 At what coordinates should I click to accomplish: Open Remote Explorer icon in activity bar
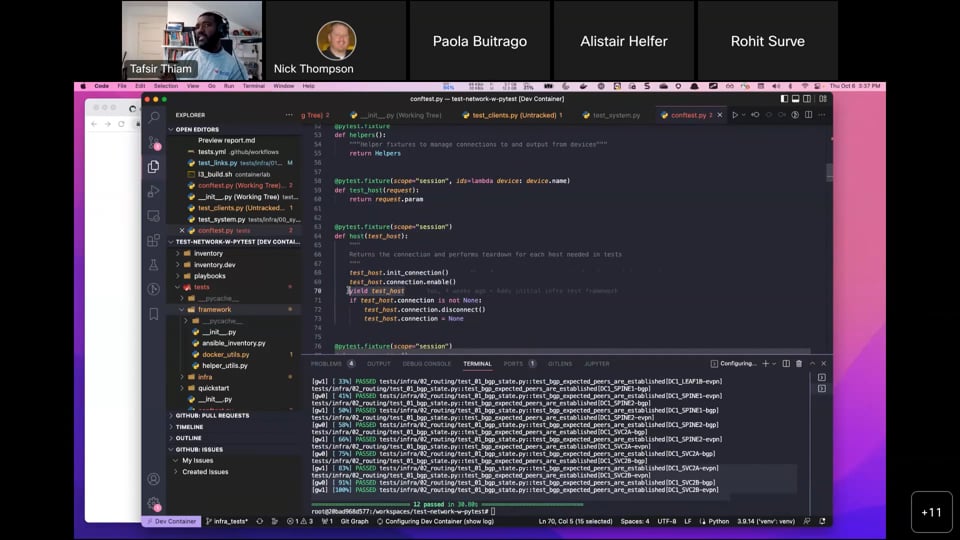[154, 216]
